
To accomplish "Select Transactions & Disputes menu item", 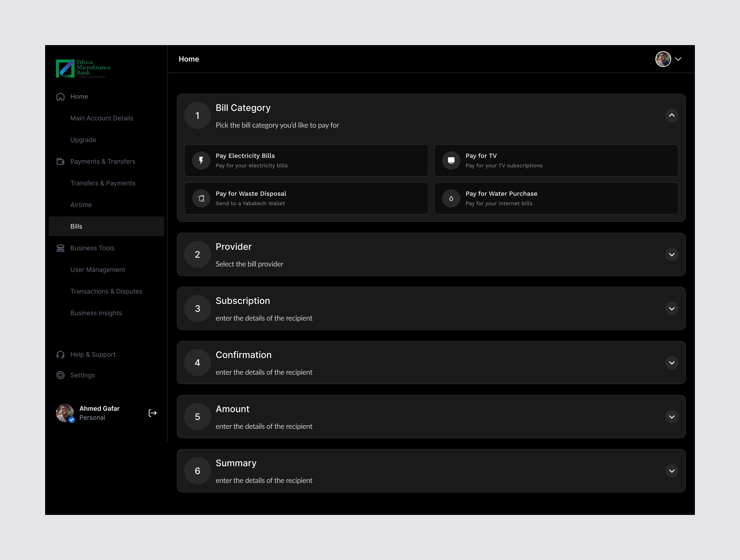I will [x=106, y=291].
